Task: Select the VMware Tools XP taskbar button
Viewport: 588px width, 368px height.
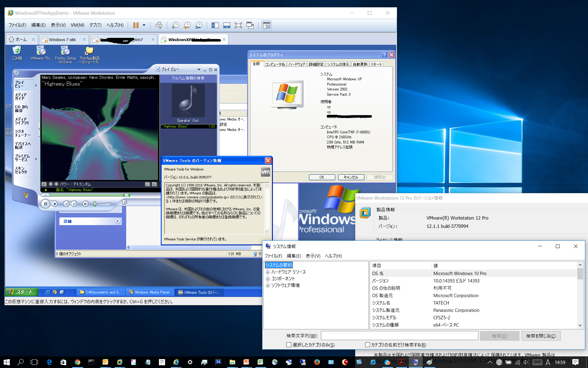Action: pyautogui.click(x=199, y=292)
